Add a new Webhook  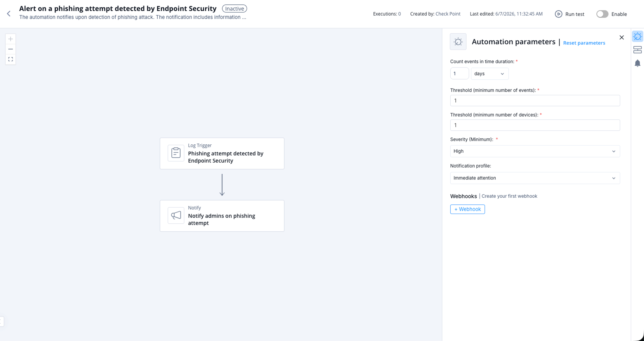(x=468, y=209)
